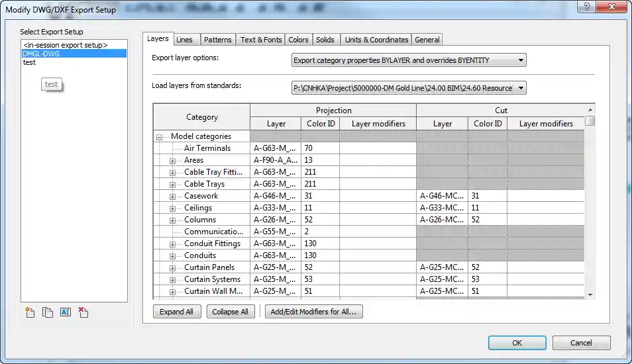Select the in-session export setup entry
The height and width of the screenshot is (364, 632).
coord(65,45)
